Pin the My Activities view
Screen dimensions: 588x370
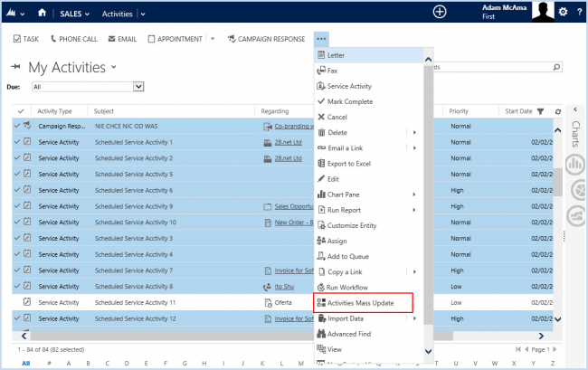(x=15, y=66)
